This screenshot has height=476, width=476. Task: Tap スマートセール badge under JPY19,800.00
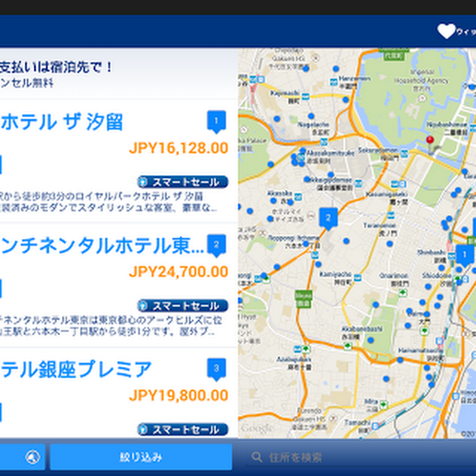click(x=182, y=429)
